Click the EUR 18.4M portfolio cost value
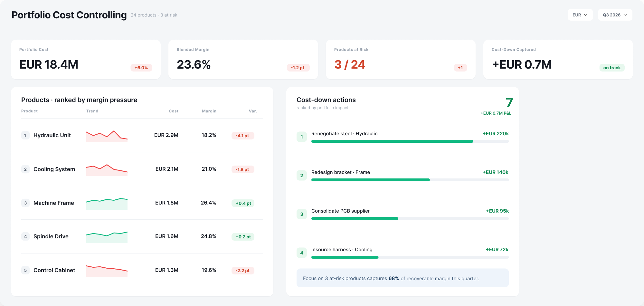The image size is (644, 306). click(x=49, y=65)
